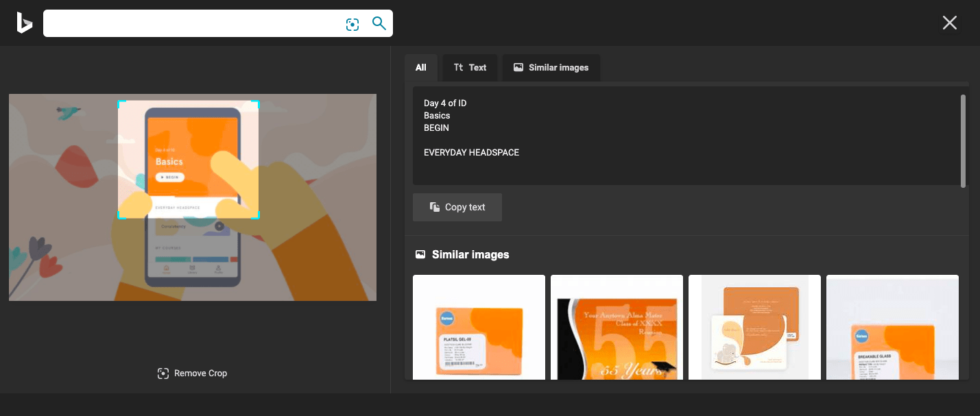Click the magnifier search icon
980x416 pixels.
(x=379, y=23)
